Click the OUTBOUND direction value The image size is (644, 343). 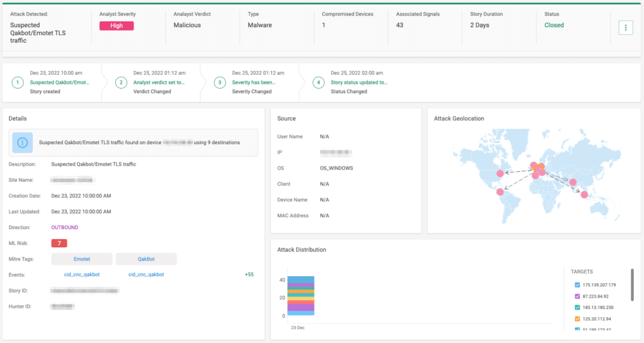[x=65, y=227]
